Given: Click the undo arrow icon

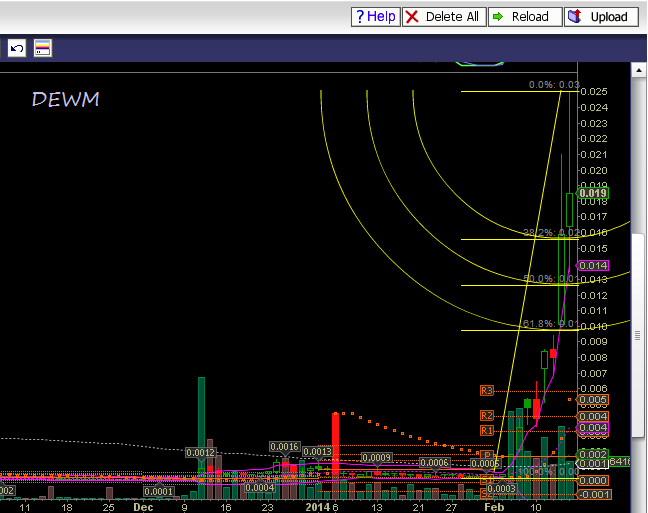Looking at the screenshot, I should tap(17, 48).
